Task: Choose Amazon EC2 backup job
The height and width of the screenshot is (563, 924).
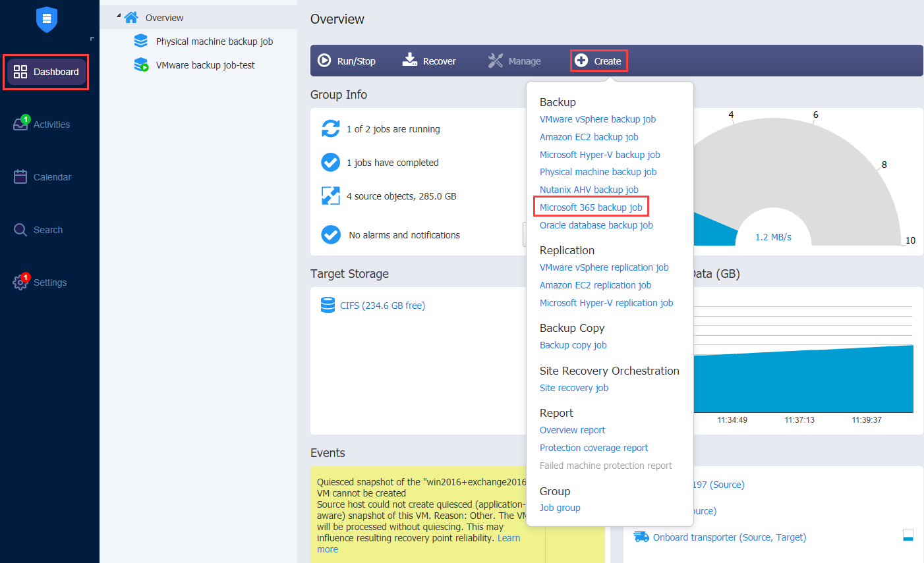Action: (x=589, y=137)
